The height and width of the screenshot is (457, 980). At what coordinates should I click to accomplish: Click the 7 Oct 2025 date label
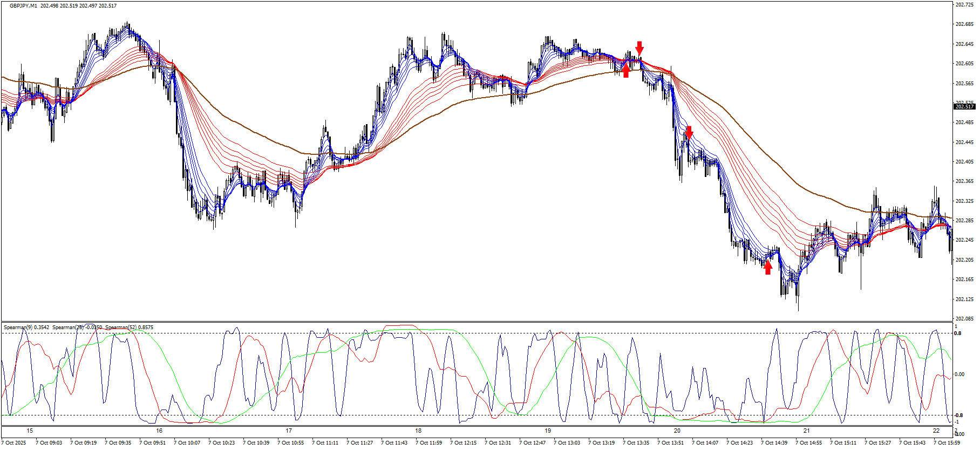tap(14, 443)
